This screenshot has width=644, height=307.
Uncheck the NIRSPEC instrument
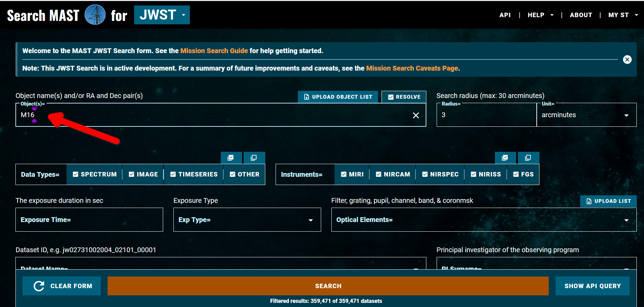pos(440,174)
